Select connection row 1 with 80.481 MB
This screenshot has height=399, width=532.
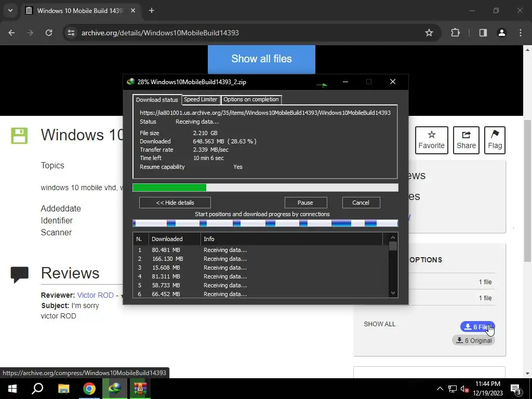(261, 250)
